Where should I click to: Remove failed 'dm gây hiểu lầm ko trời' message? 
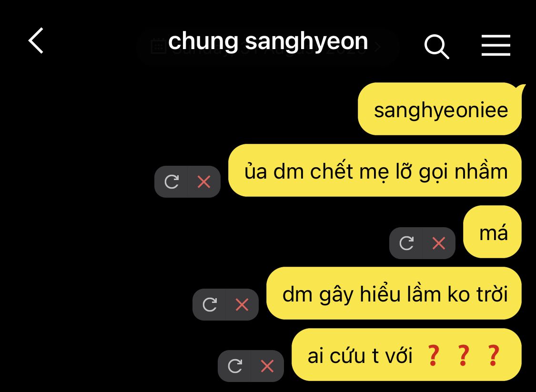[242, 304]
